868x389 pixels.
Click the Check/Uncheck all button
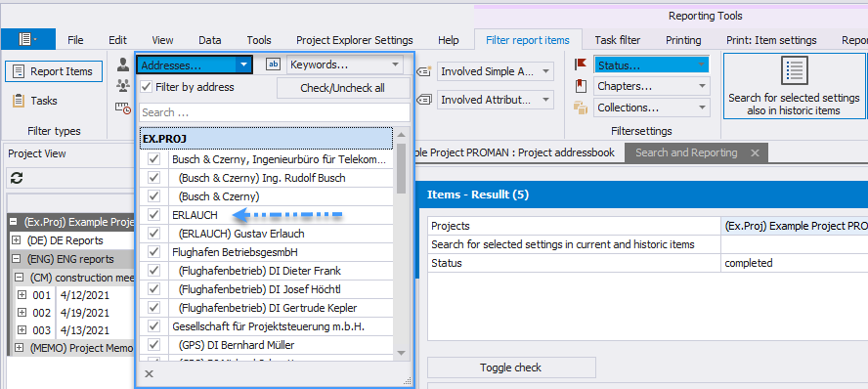point(343,88)
